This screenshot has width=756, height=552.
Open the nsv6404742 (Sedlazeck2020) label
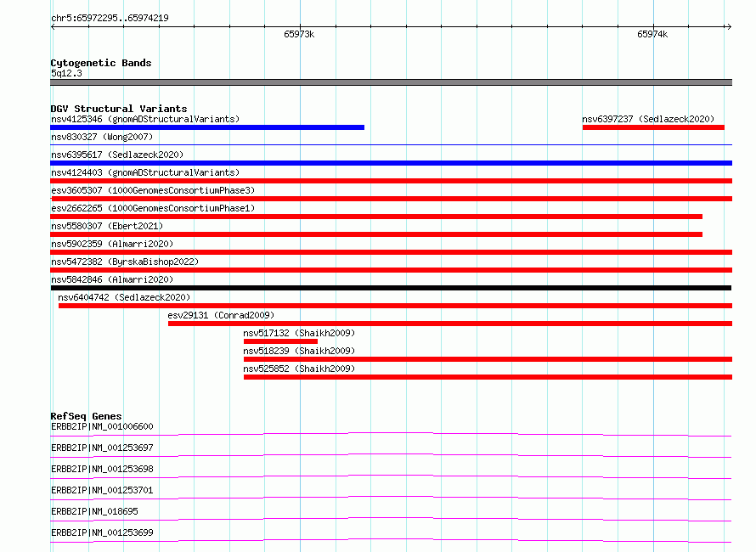coord(124,297)
